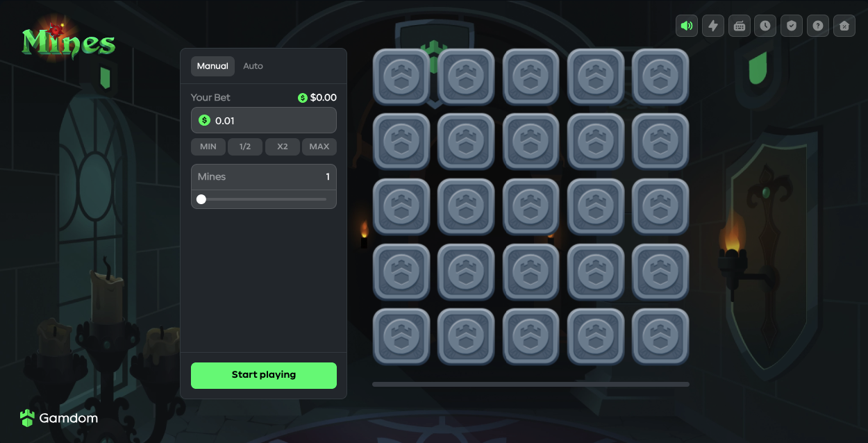
Task: Open the shield fairness verification icon
Action: click(x=792, y=26)
